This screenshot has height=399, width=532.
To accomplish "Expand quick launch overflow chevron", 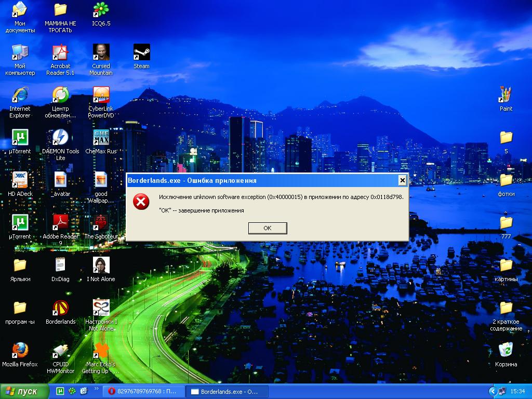I will click(x=96, y=389).
